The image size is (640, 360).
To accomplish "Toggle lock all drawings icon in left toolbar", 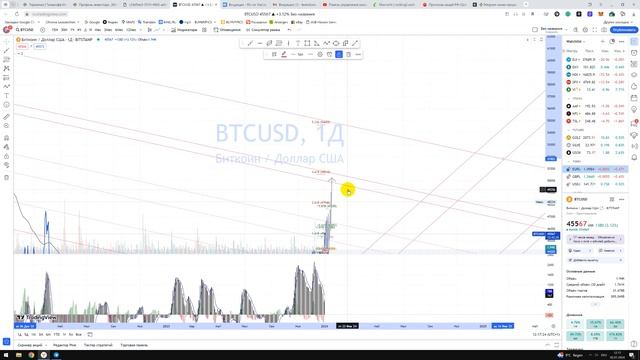I will point(6,156).
